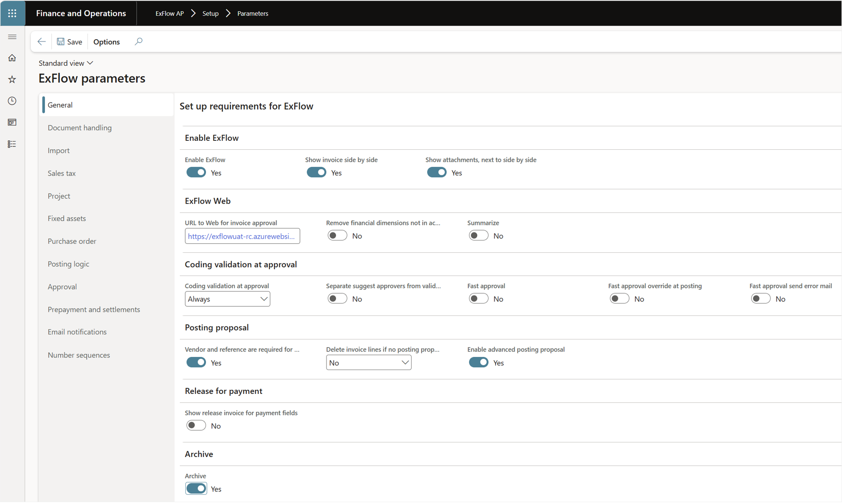
Task: Open the Posting logic tab
Action: point(107,264)
